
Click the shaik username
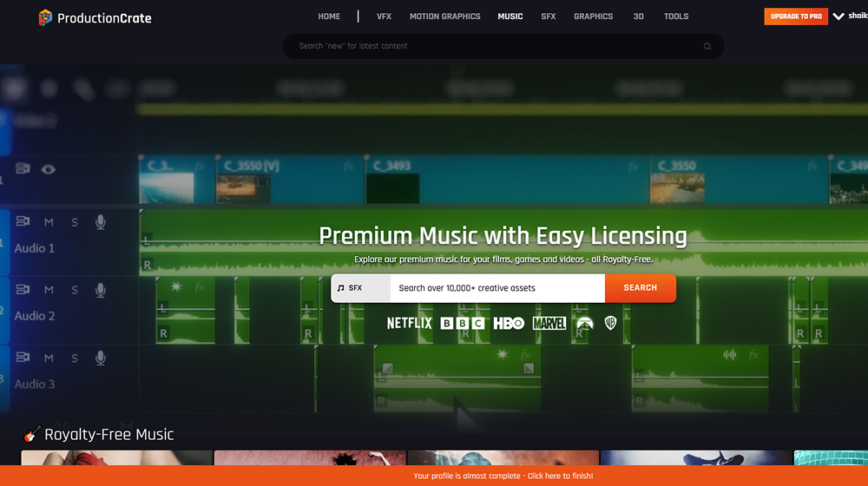pyautogui.click(x=858, y=16)
